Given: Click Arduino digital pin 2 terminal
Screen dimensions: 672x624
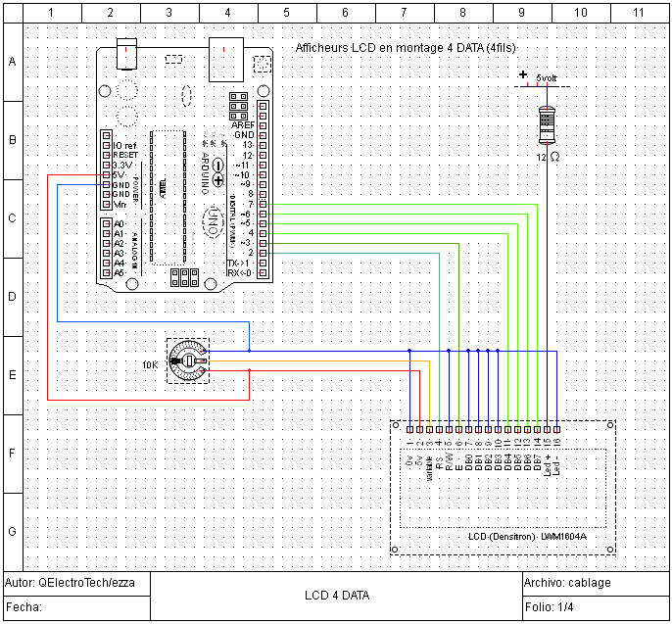Looking at the screenshot, I should (263, 254).
